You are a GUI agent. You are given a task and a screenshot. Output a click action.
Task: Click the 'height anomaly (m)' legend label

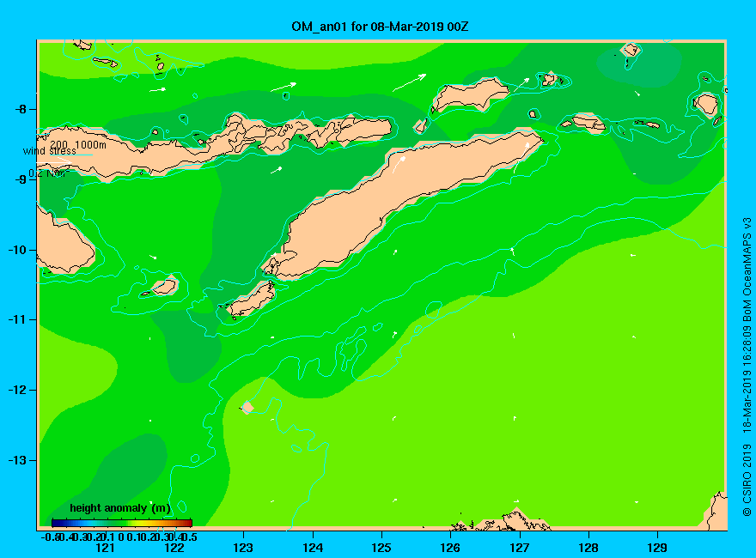coord(120,508)
